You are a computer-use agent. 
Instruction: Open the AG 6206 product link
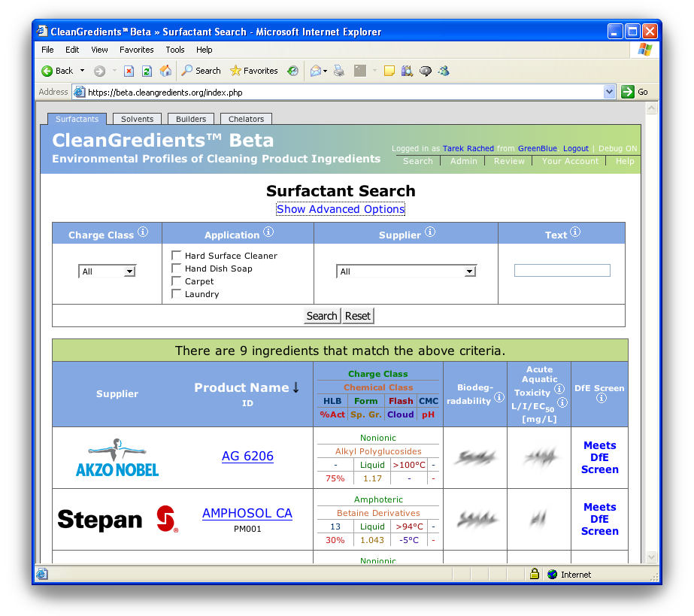(x=247, y=456)
